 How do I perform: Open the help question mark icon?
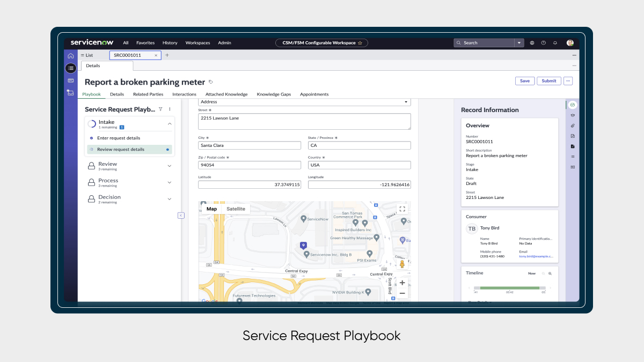543,43
